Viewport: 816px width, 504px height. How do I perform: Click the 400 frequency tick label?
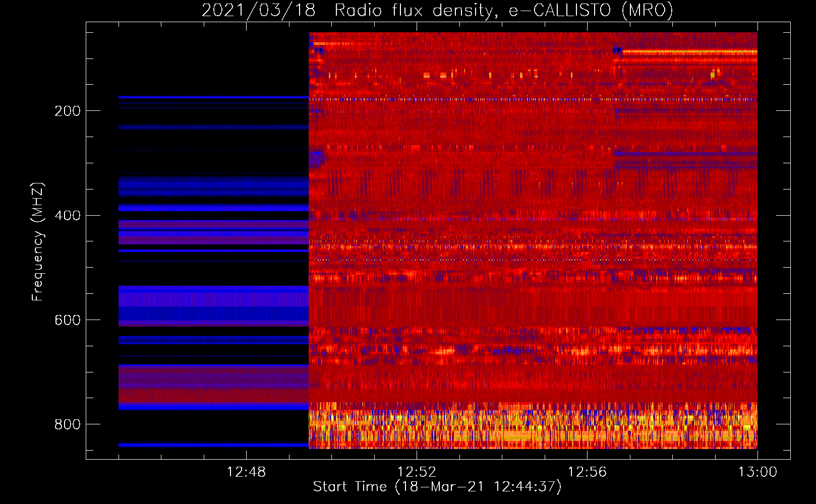point(68,216)
